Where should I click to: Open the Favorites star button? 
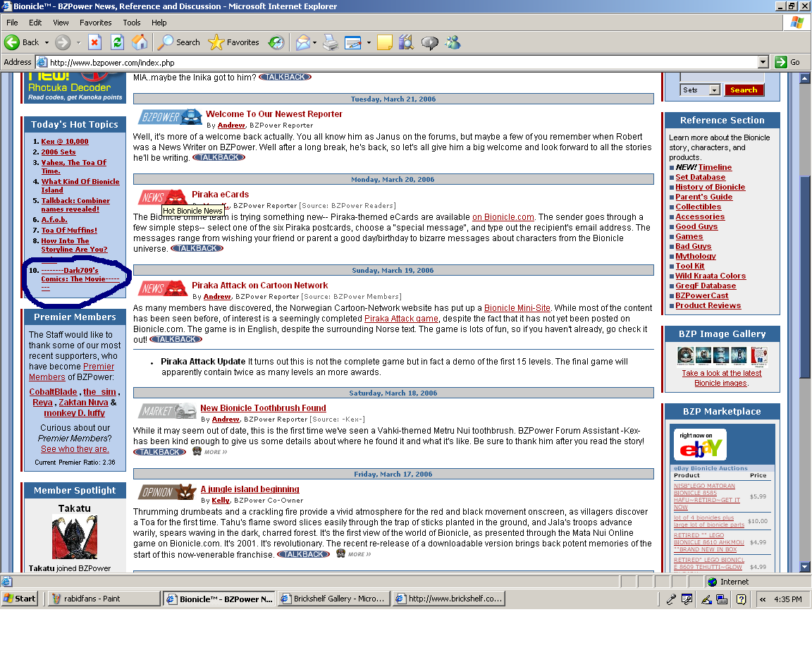click(233, 42)
